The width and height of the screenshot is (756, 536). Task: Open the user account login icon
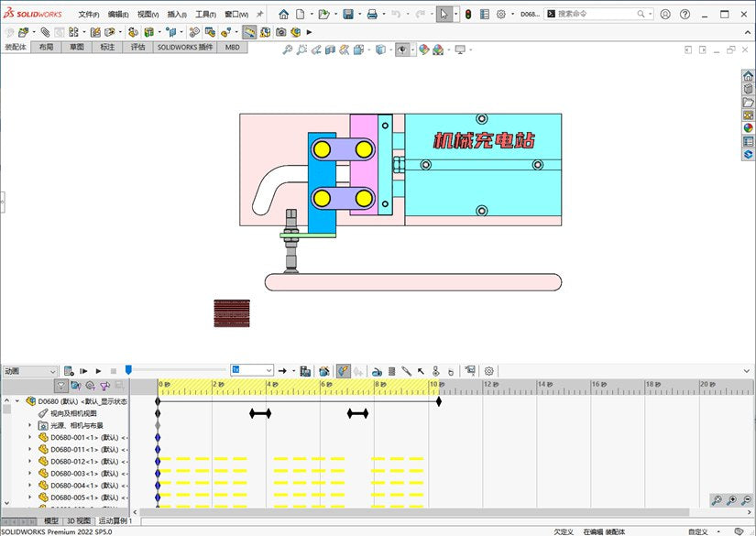(665, 15)
